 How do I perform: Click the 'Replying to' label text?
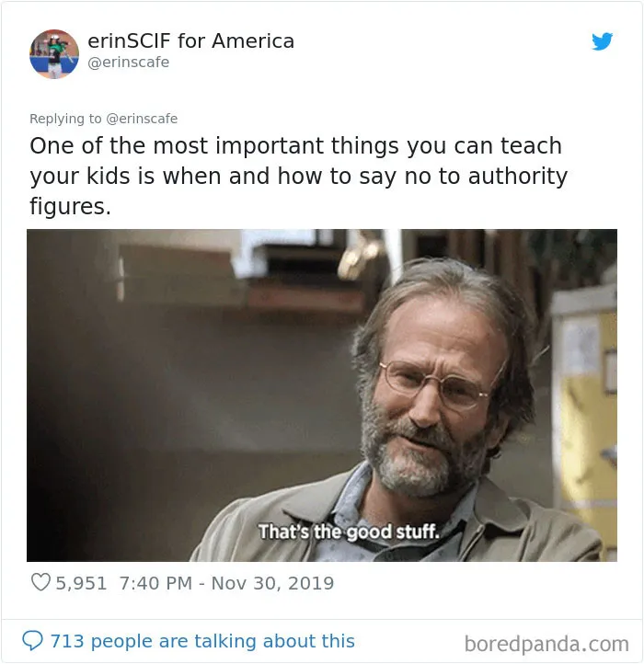click(65, 119)
